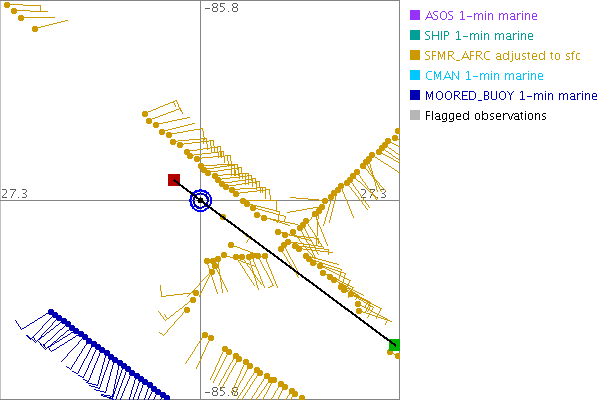Image resolution: width=600 pixels, height=400 pixels.
Task: Click the blue concentric circle center marker
Action: [201, 200]
